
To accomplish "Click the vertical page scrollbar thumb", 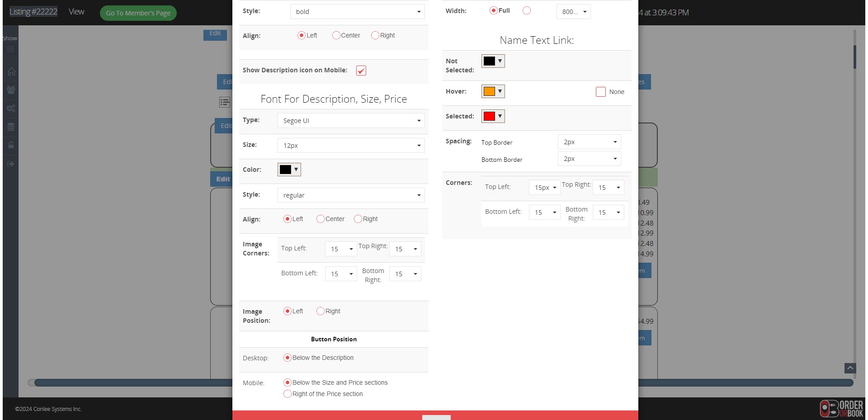I will point(854,57).
